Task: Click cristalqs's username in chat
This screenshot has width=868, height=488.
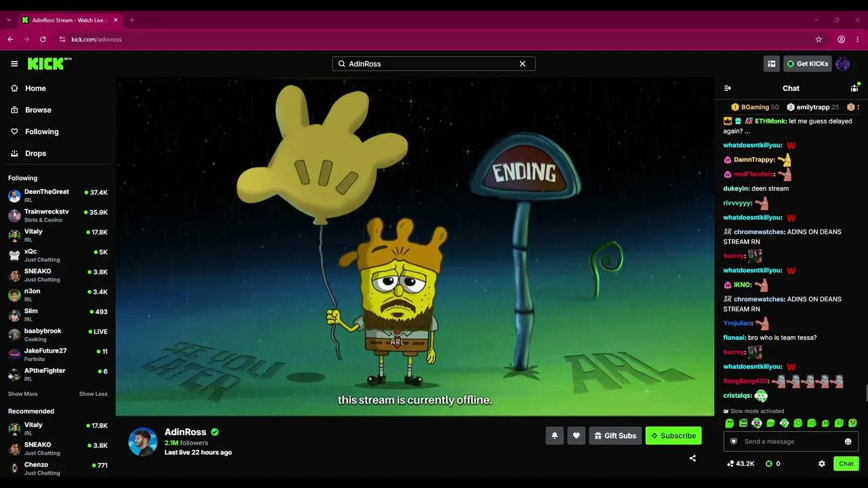Action: coord(737,396)
